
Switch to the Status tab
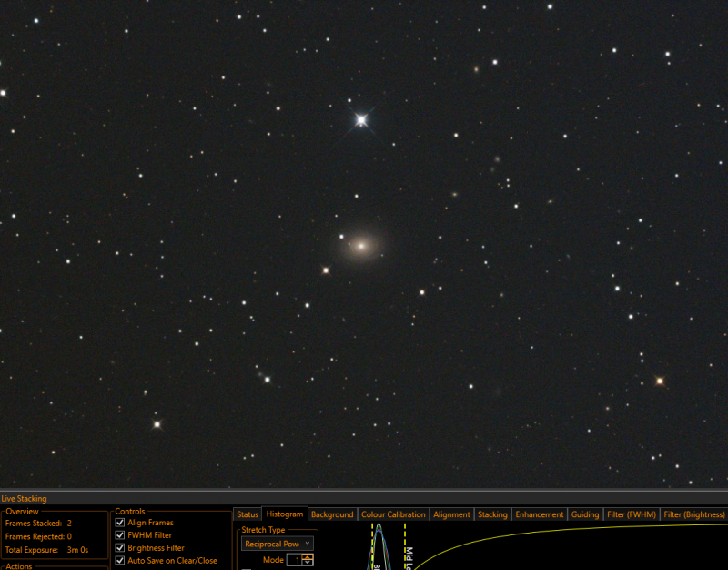click(x=248, y=514)
